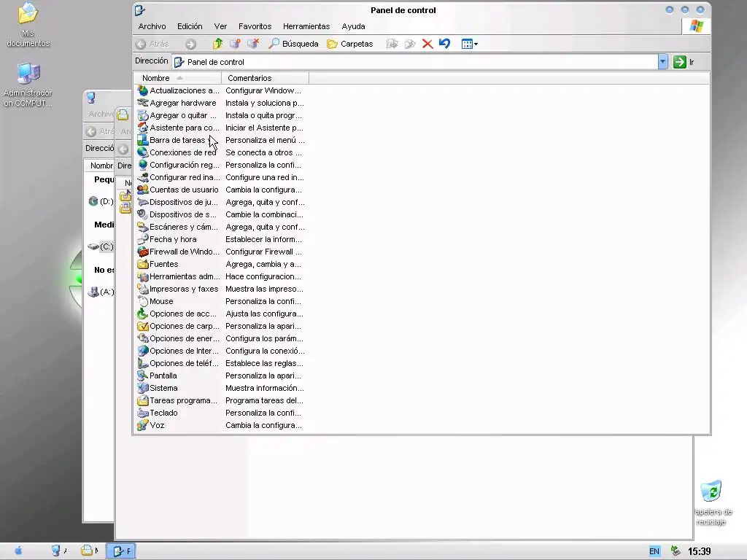Select the Firewall de Windows icon
747x560 pixels.
point(143,252)
